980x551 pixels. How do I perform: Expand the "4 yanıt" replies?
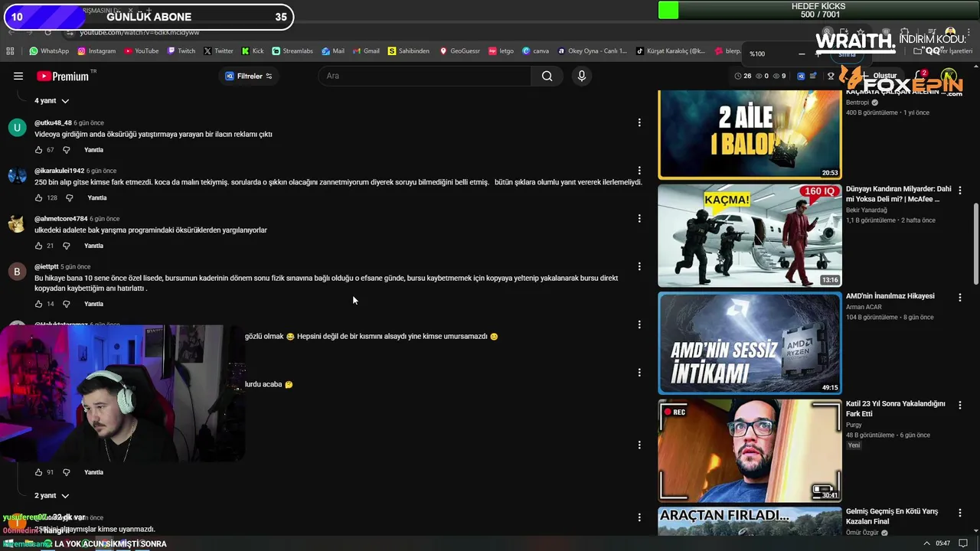(x=51, y=100)
